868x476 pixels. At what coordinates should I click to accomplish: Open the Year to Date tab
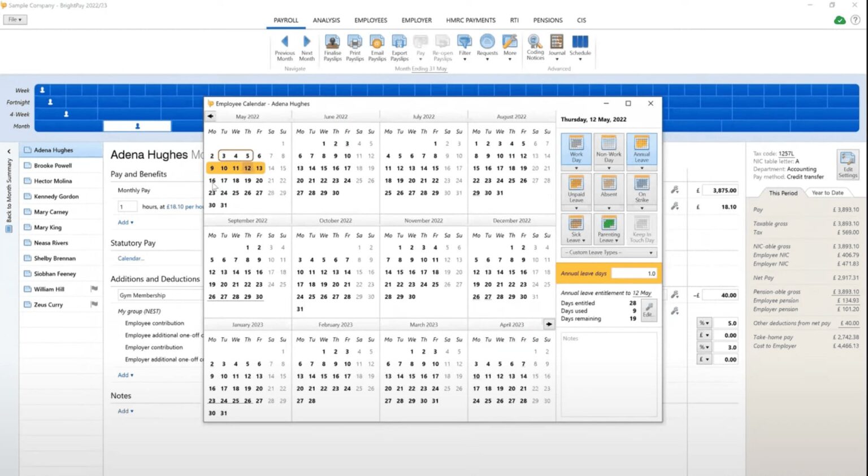827,193
